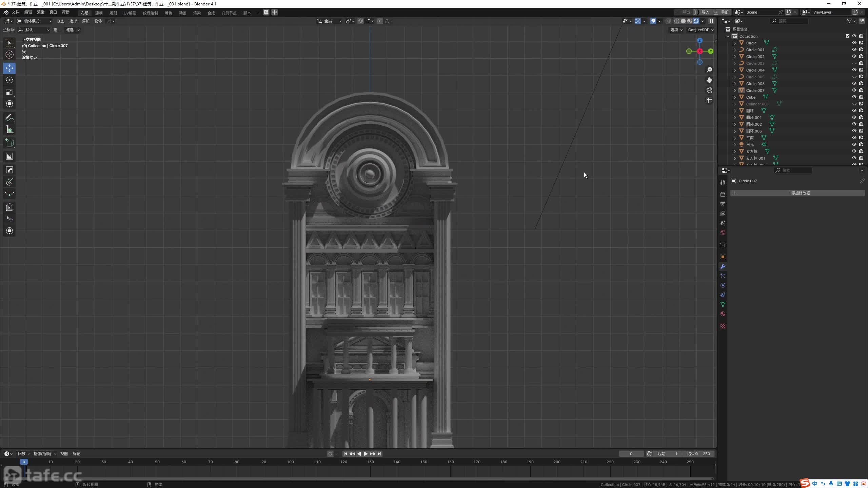Select the Annotate pencil tool
The image size is (868, 488).
tap(9, 118)
